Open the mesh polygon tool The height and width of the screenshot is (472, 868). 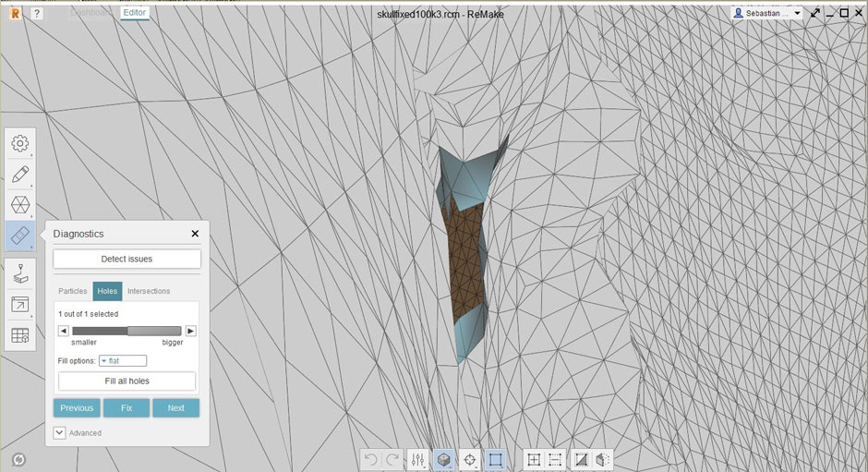point(20,204)
